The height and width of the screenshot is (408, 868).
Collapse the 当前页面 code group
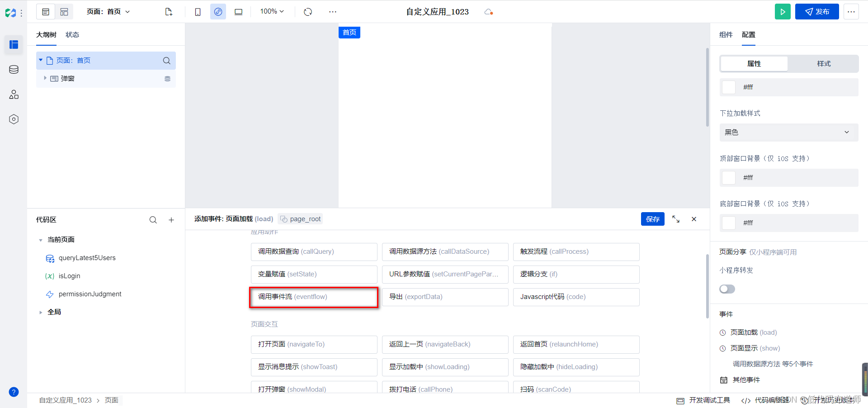tap(41, 240)
